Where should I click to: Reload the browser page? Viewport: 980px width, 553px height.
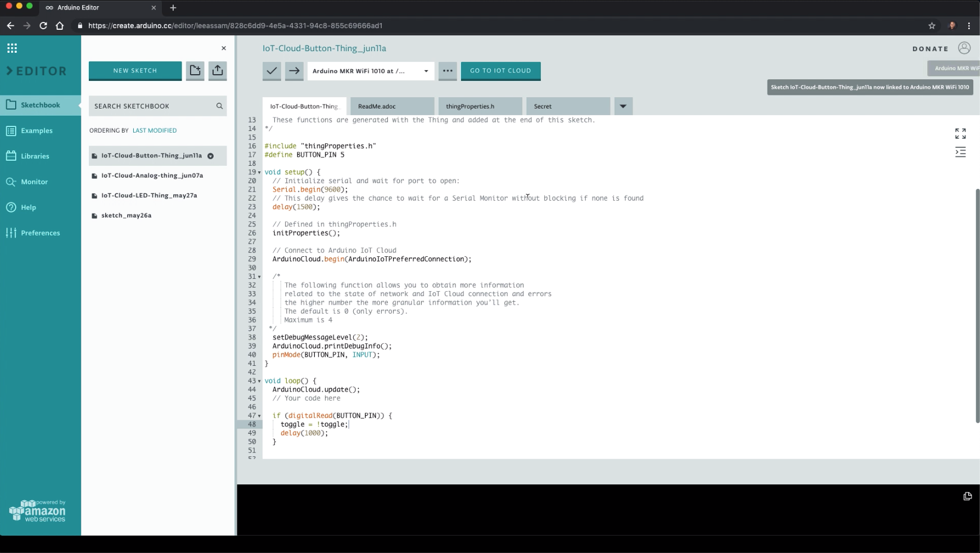pos(43,25)
